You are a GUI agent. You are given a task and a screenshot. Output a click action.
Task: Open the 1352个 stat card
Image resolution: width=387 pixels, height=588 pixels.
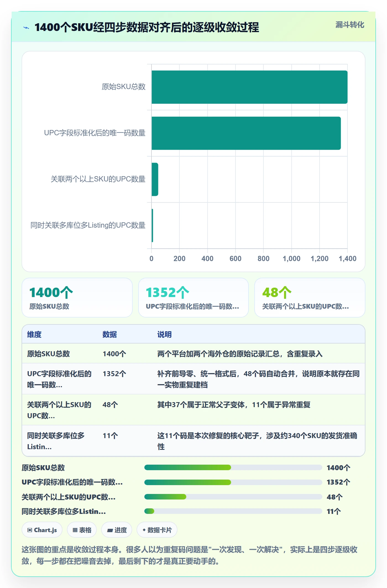(193, 298)
